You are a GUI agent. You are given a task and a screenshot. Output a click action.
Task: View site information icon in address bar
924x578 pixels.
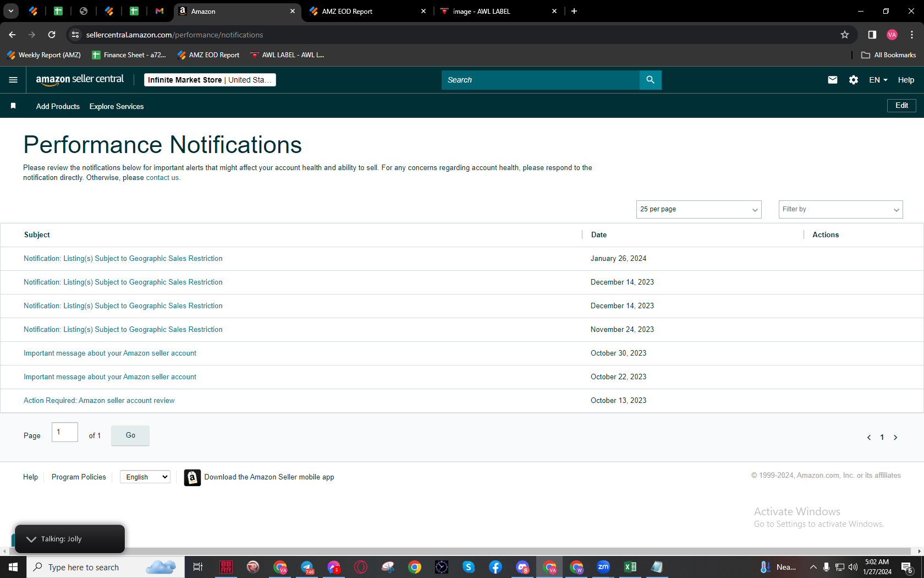tap(75, 35)
